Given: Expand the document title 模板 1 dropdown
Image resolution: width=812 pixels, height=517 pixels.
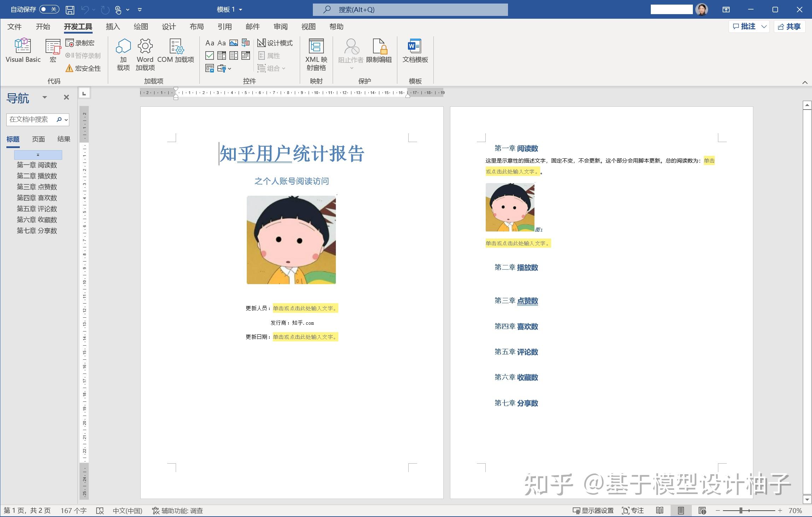Looking at the screenshot, I should [x=241, y=10].
